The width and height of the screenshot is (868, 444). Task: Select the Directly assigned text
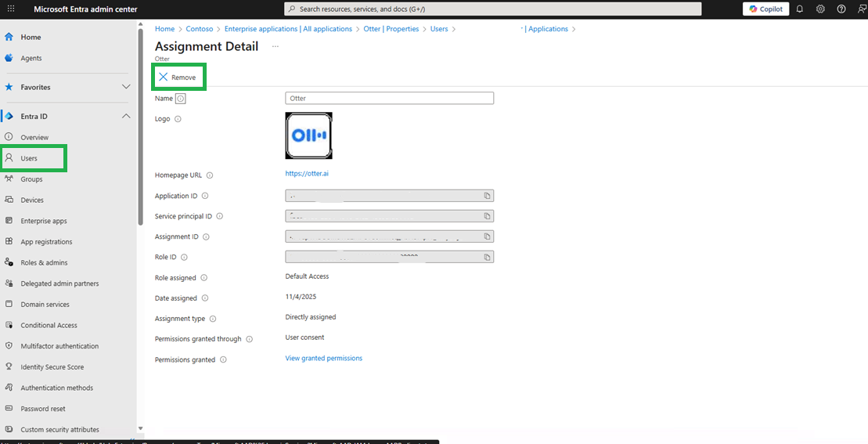tap(311, 317)
